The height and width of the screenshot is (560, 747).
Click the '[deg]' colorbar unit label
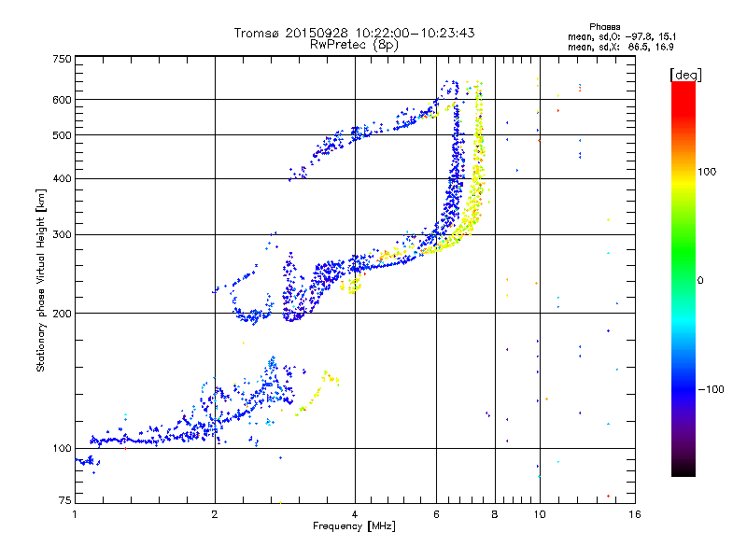(685, 75)
